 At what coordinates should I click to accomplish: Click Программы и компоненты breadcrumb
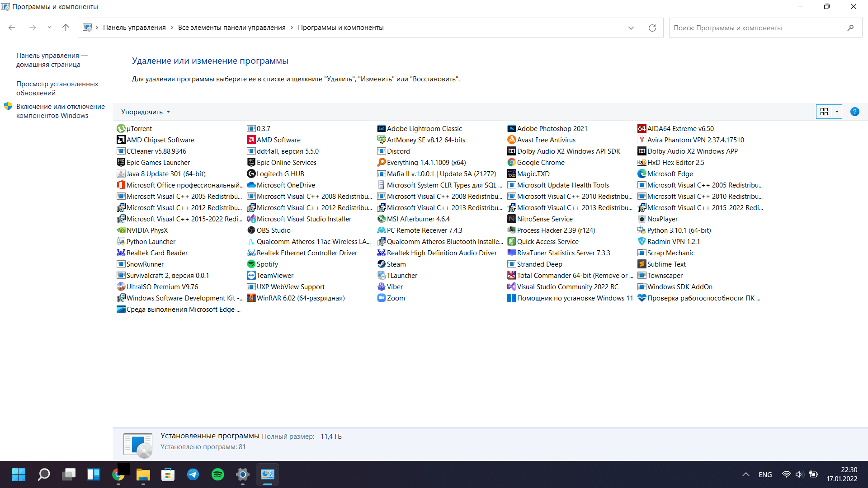pyautogui.click(x=340, y=28)
